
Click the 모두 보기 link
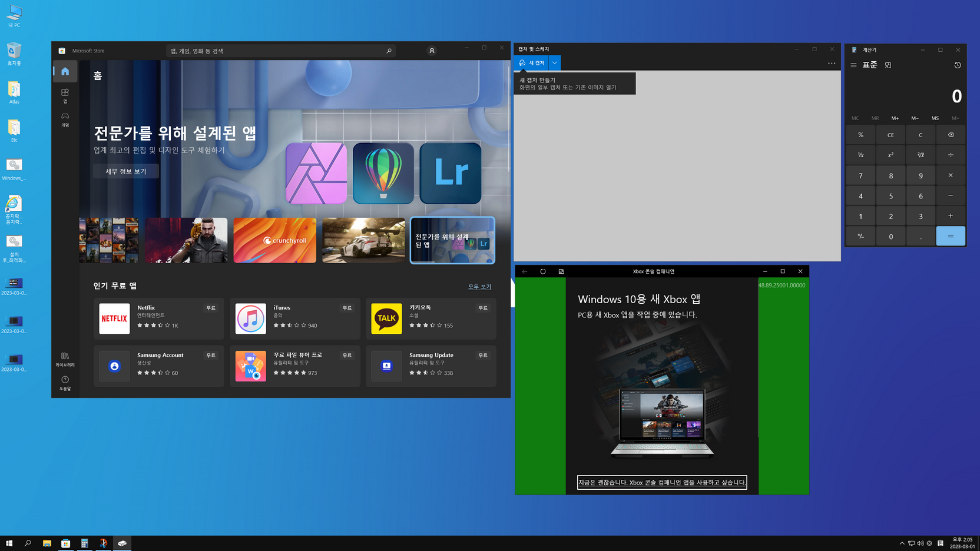[479, 287]
